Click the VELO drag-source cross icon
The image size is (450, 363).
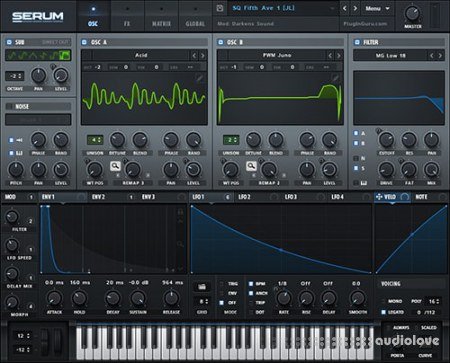[x=379, y=197]
